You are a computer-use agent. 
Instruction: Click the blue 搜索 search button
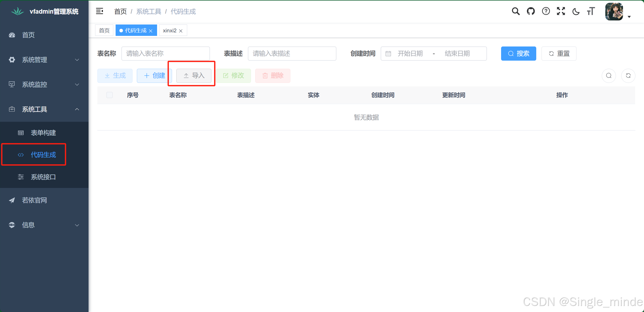click(x=518, y=54)
